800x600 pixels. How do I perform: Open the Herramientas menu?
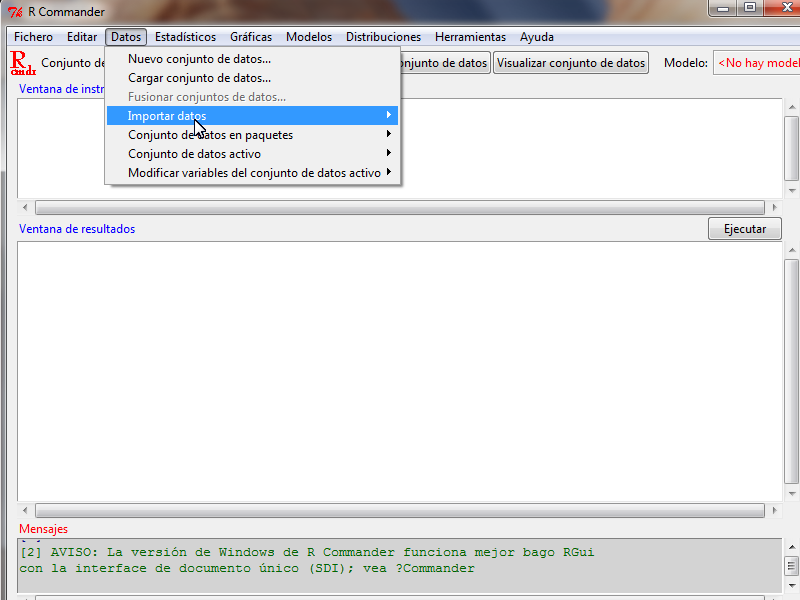pos(470,37)
